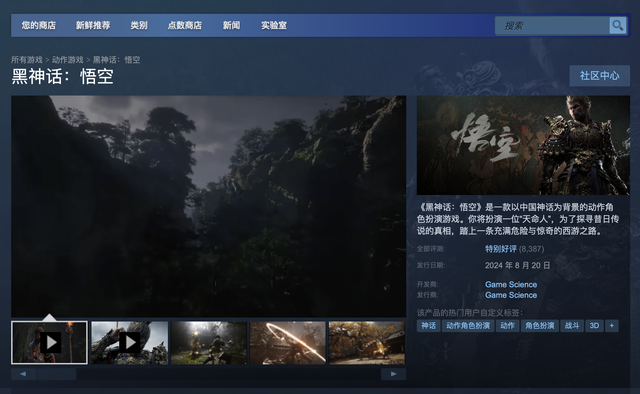Open the 点数商店 tab

(185, 25)
